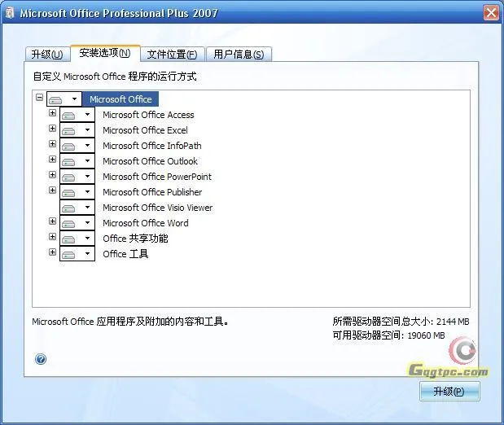Select Office 工具 in the tree
This screenshot has width=504, height=425.
coord(125,254)
